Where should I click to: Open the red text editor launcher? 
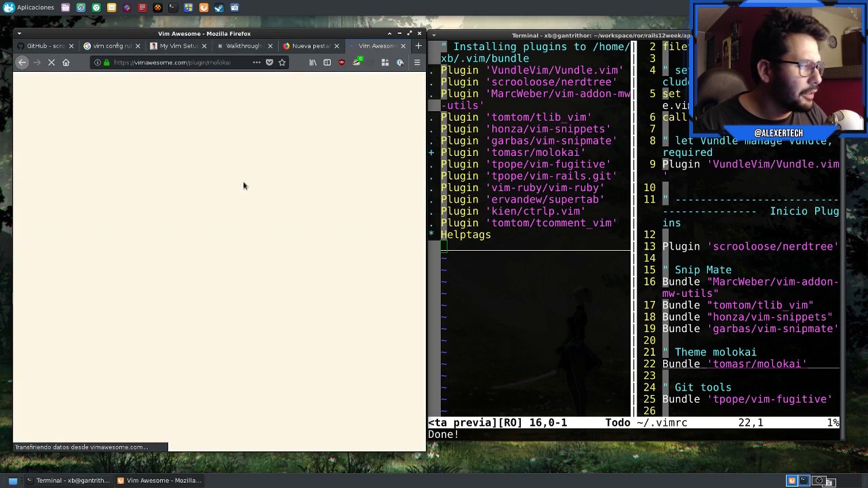coord(142,7)
